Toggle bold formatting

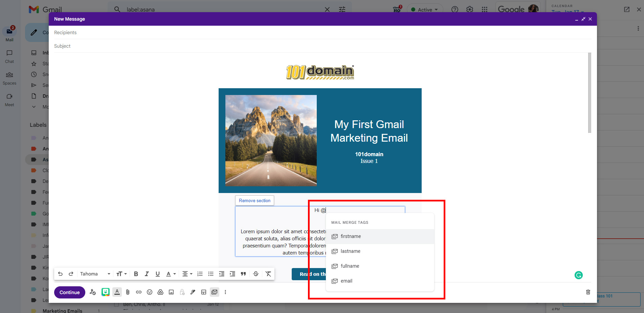click(136, 274)
